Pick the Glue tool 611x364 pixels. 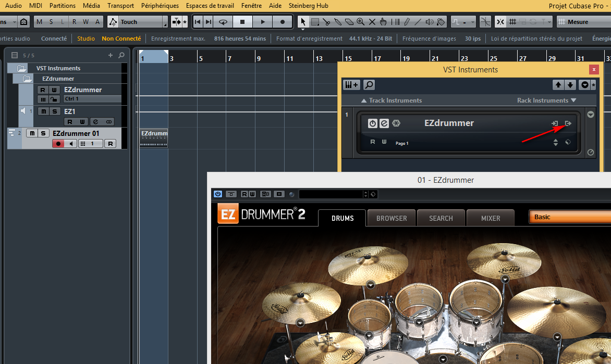click(x=338, y=22)
